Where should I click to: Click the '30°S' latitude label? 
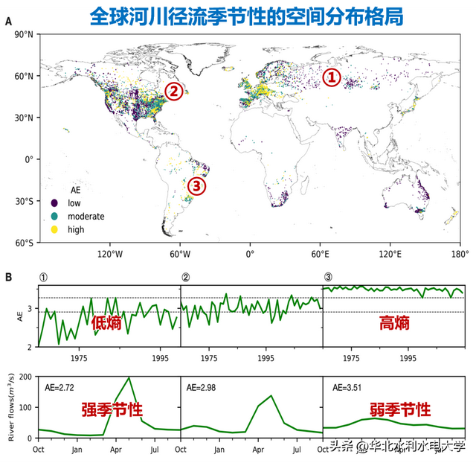tap(24, 201)
